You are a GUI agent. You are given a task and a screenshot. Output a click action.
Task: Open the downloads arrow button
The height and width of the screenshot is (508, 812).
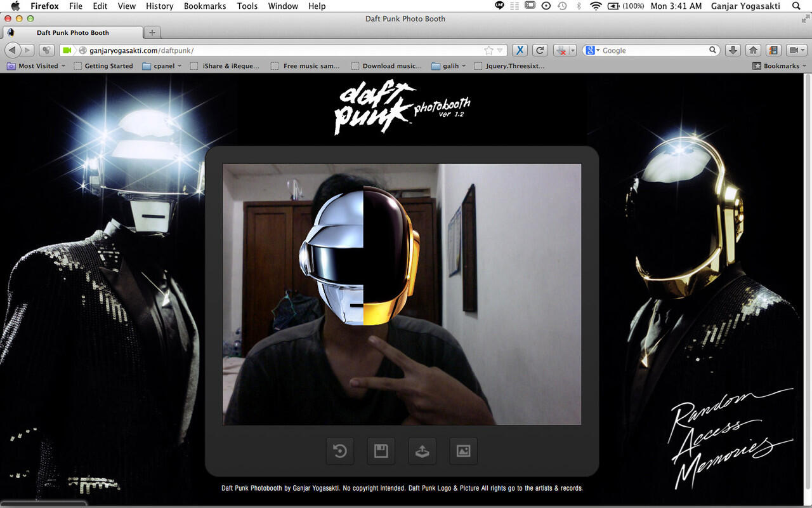tap(733, 50)
